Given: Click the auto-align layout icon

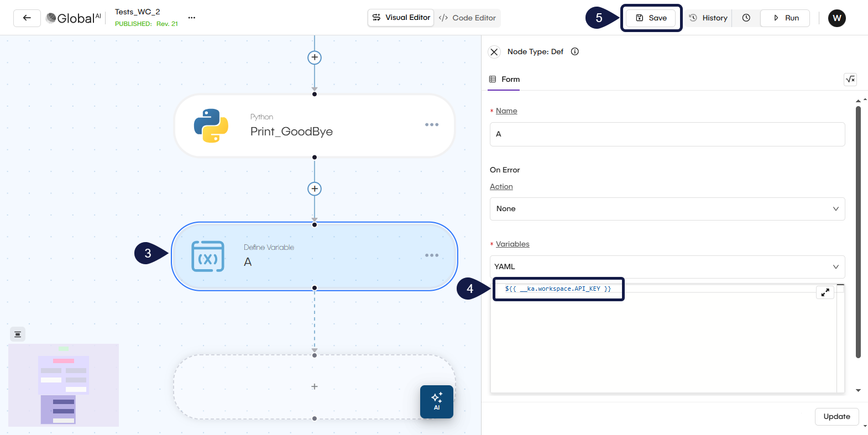Looking at the screenshot, I should [x=18, y=334].
